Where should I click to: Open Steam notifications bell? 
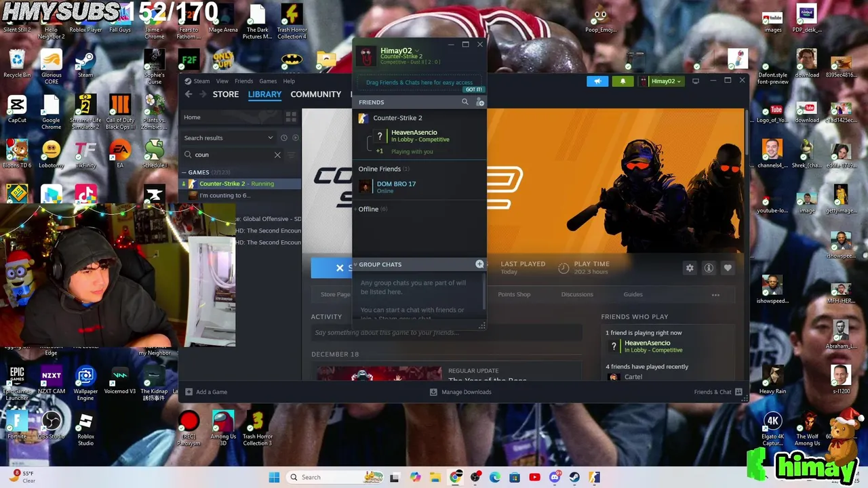(x=623, y=81)
